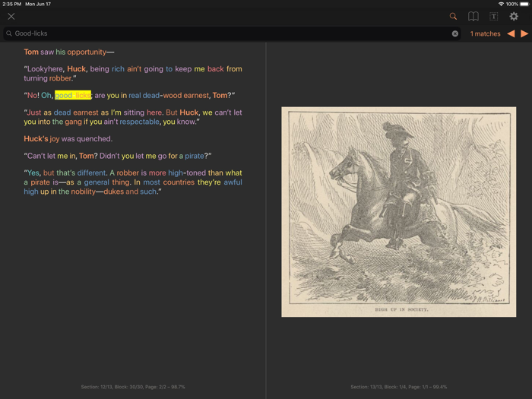532x399 pixels.
Task: Tap the battery indicator in status bar
Action: point(524,4)
